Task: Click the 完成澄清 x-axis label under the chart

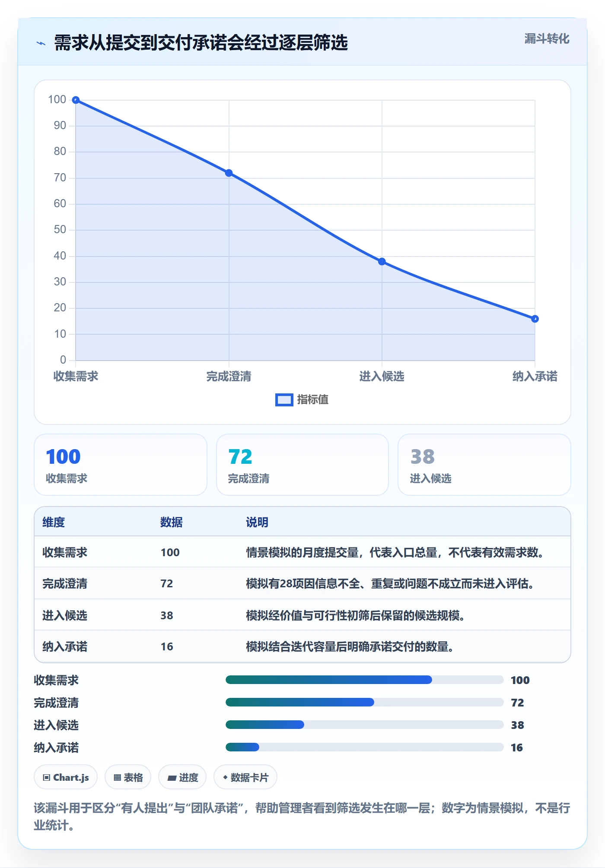Action: (229, 376)
